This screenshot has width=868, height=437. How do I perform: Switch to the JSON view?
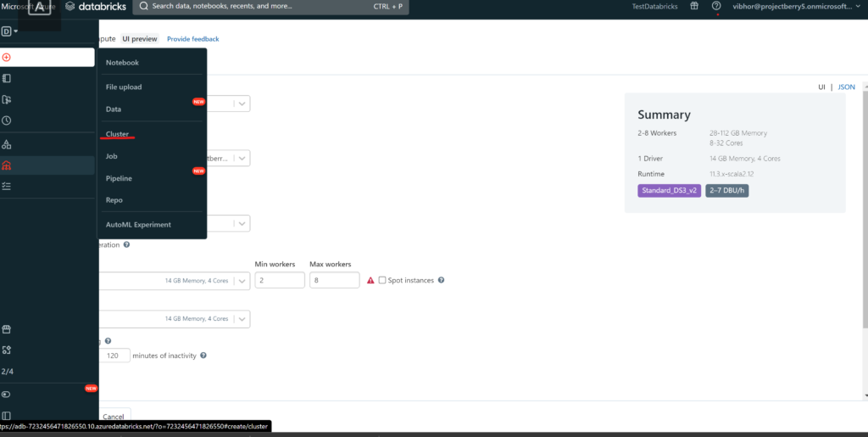847,87
